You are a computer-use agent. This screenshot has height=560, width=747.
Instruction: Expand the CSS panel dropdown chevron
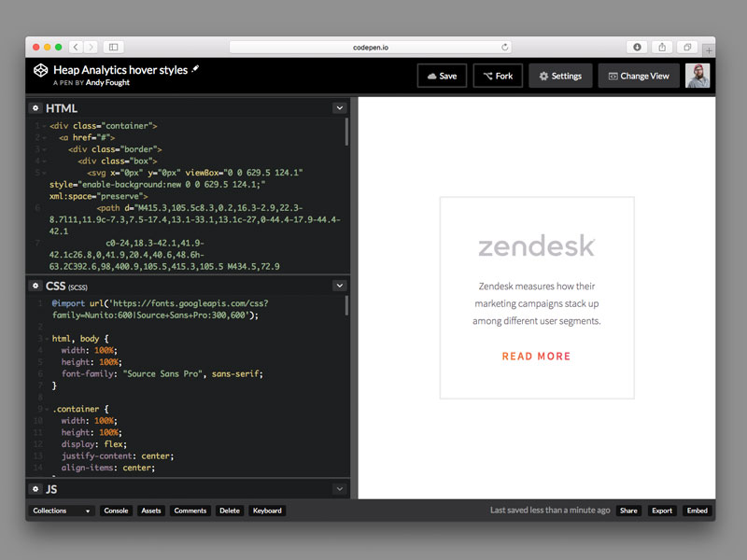tap(340, 286)
